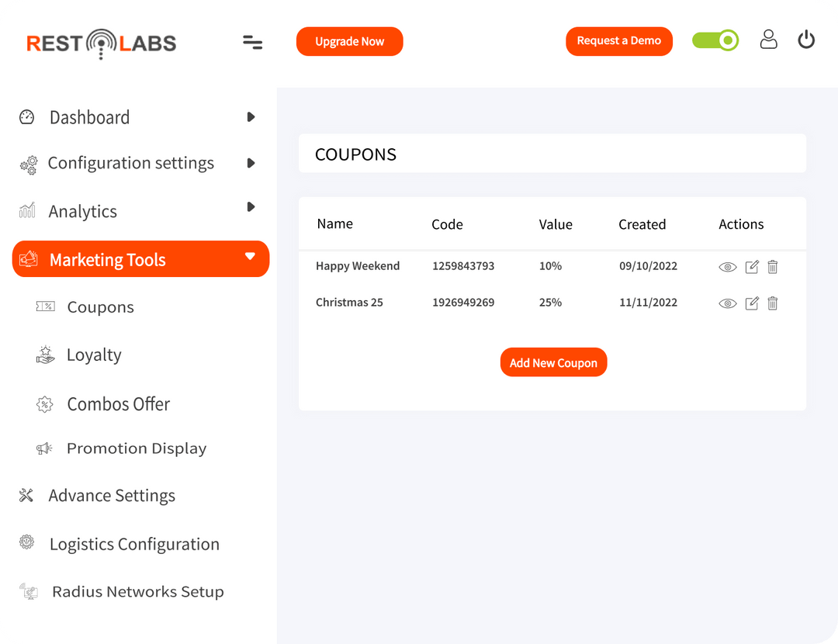Preview the Happy Weekend coupon with the eye icon
Image resolution: width=838 pixels, height=644 pixels.
point(727,266)
